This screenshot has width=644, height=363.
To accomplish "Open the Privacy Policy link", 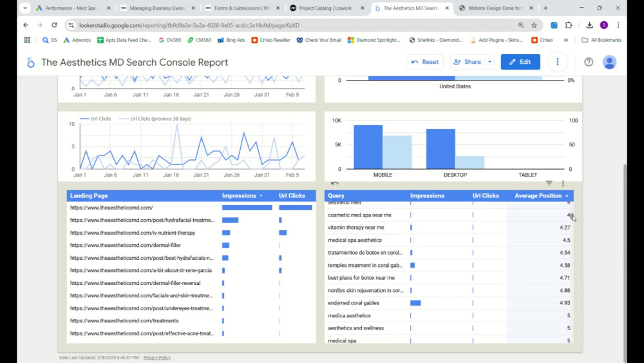I will coord(157,358).
